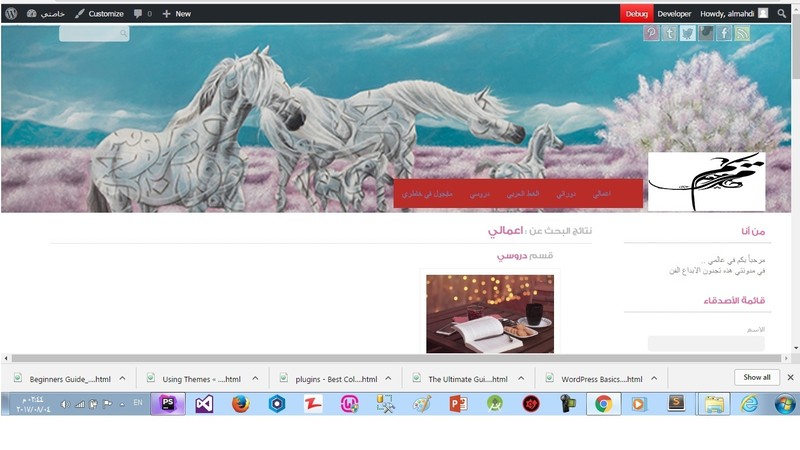The width and height of the screenshot is (800, 450).
Task: Open PowerPoint from the taskbar
Action: point(459,404)
